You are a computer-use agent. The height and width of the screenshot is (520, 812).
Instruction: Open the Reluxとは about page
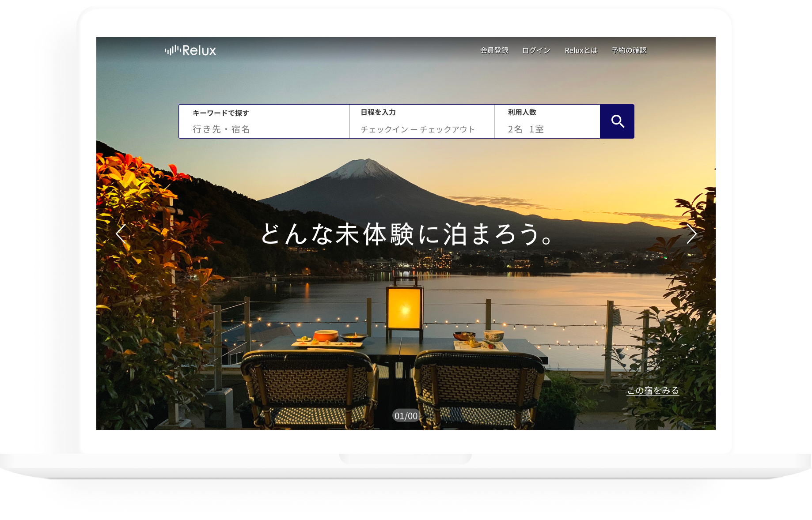(x=581, y=51)
